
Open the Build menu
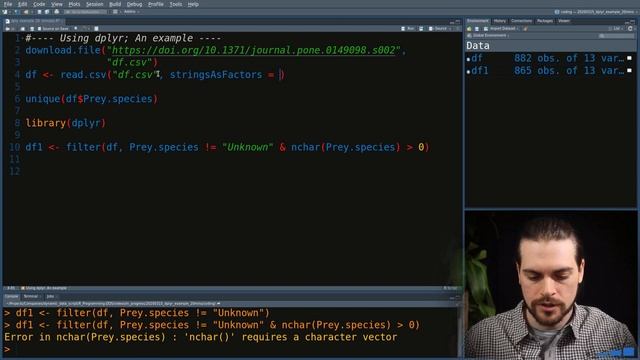click(115, 4)
